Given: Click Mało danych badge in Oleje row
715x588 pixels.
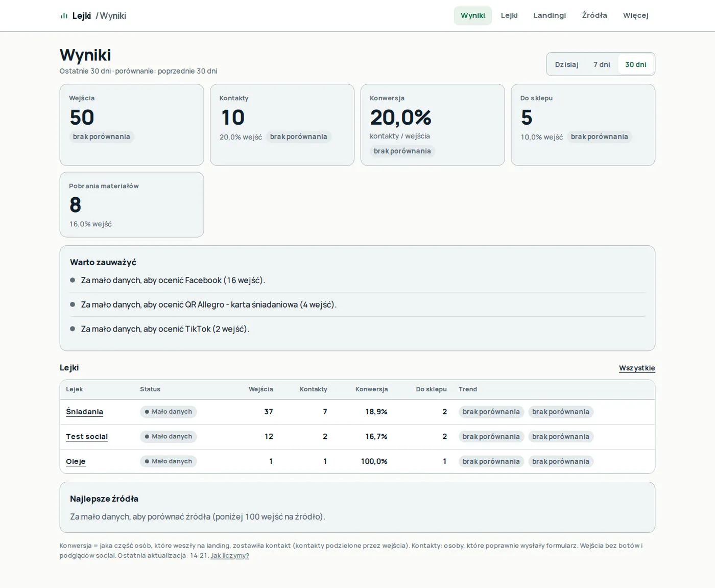Looking at the screenshot, I should (169, 461).
